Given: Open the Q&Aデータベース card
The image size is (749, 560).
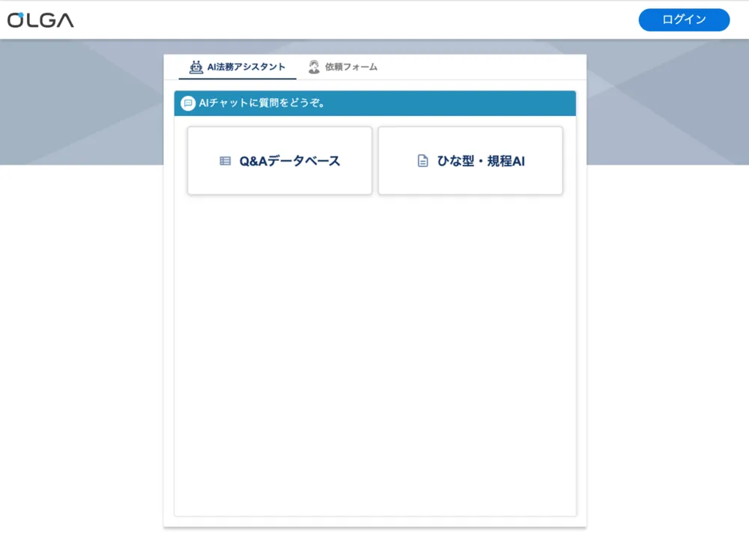Looking at the screenshot, I should [x=279, y=161].
